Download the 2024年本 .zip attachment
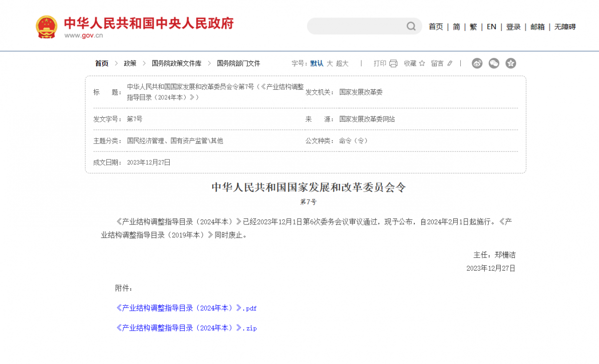This screenshot has height=364, width=599. coord(186,328)
